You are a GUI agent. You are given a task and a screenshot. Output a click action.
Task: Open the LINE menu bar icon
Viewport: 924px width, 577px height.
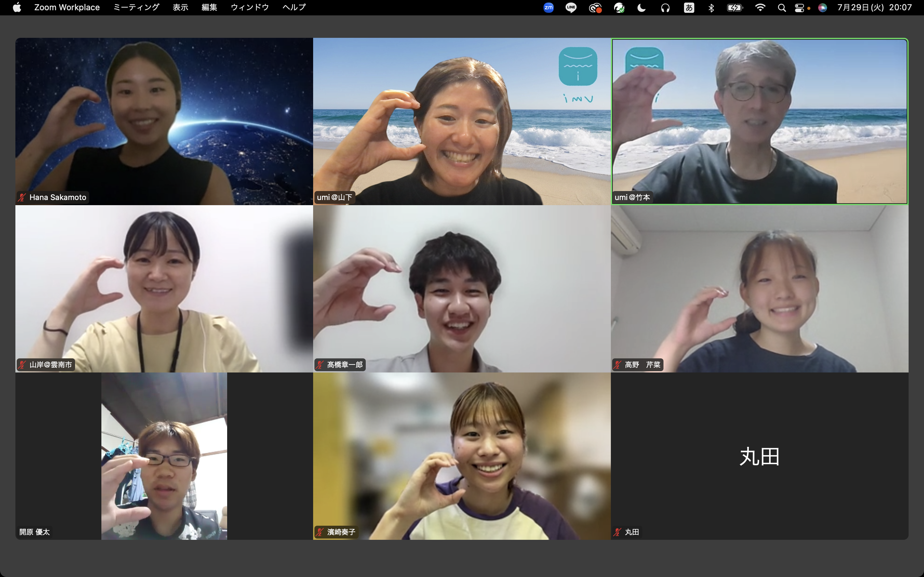coord(571,8)
